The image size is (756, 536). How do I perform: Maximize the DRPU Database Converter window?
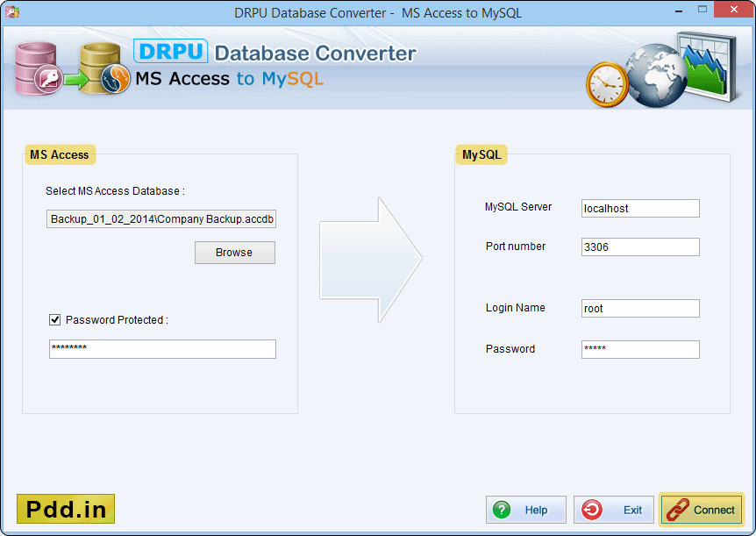tap(703, 9)
